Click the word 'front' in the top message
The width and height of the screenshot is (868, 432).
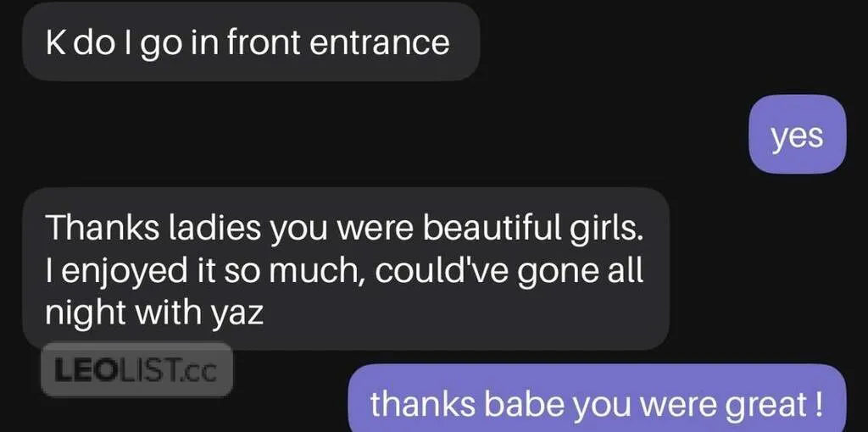[x=264, y=42]
